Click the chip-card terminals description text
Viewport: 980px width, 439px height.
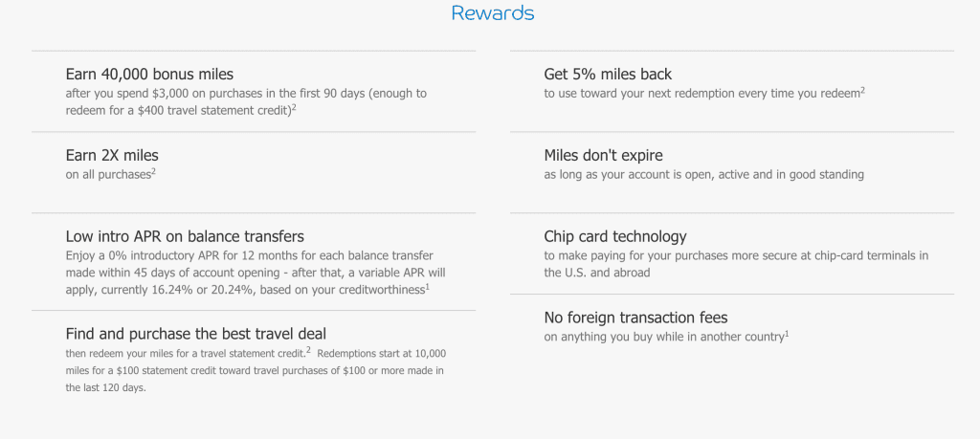click(736, 264)
